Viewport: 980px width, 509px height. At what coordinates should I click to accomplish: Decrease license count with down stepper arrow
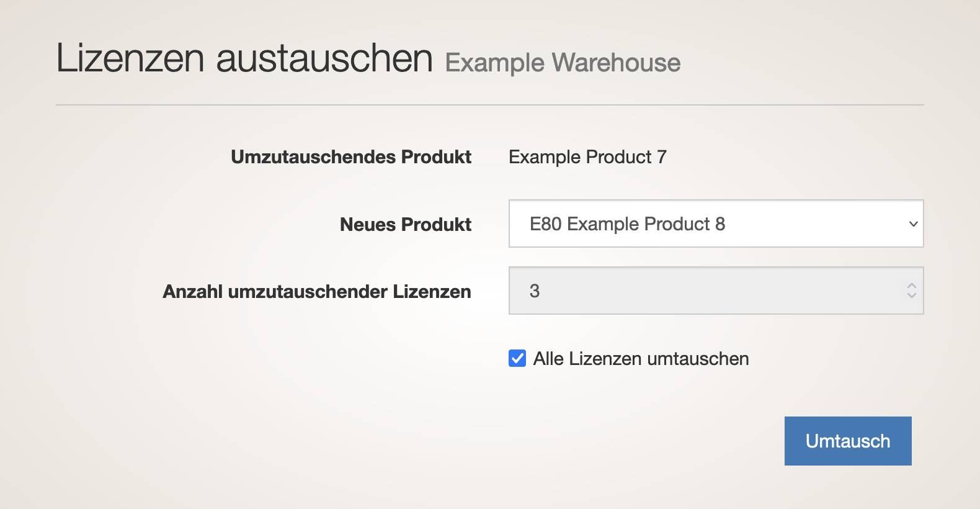[911, 295]
